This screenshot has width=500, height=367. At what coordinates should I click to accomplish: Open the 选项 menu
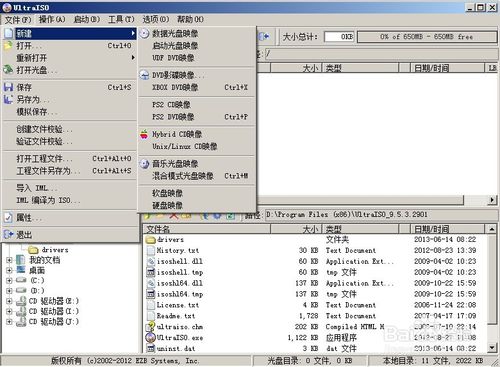coord(156,19)
